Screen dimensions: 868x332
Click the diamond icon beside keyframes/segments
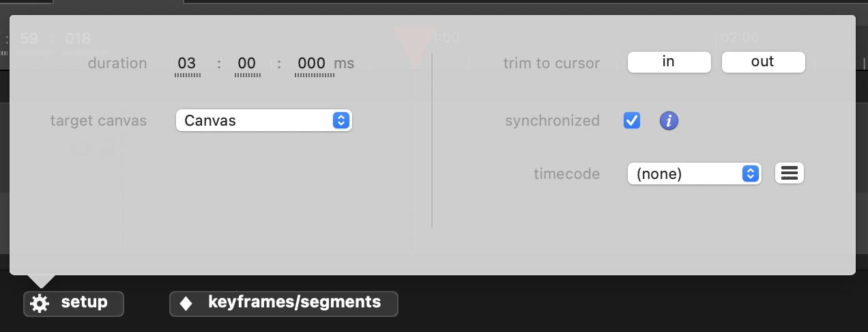[186, 303]
